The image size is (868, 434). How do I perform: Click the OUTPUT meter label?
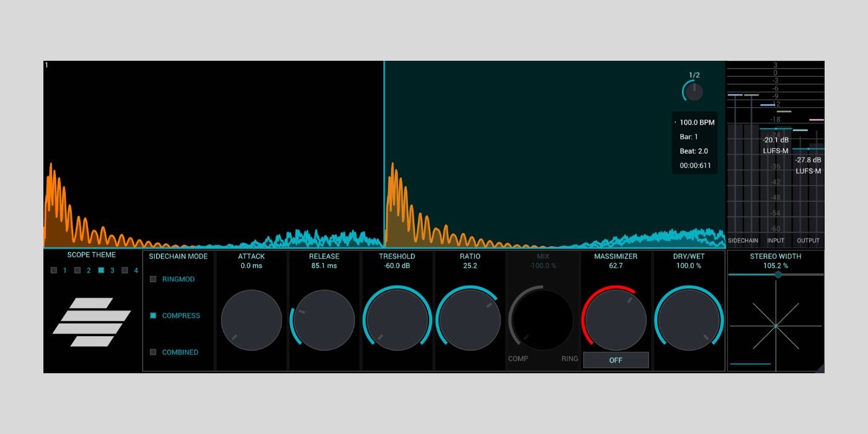click(x=808, y=241)
